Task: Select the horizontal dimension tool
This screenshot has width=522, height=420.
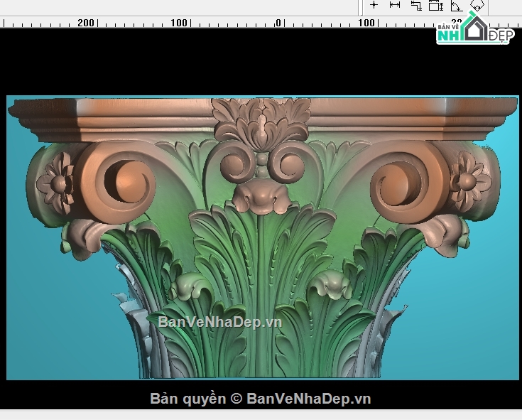Action: coord(395,6)
